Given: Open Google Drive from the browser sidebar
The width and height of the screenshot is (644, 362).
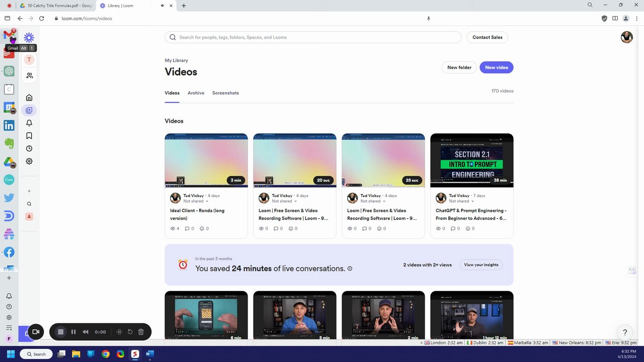Looking at the screenshot, I should 9,161.
